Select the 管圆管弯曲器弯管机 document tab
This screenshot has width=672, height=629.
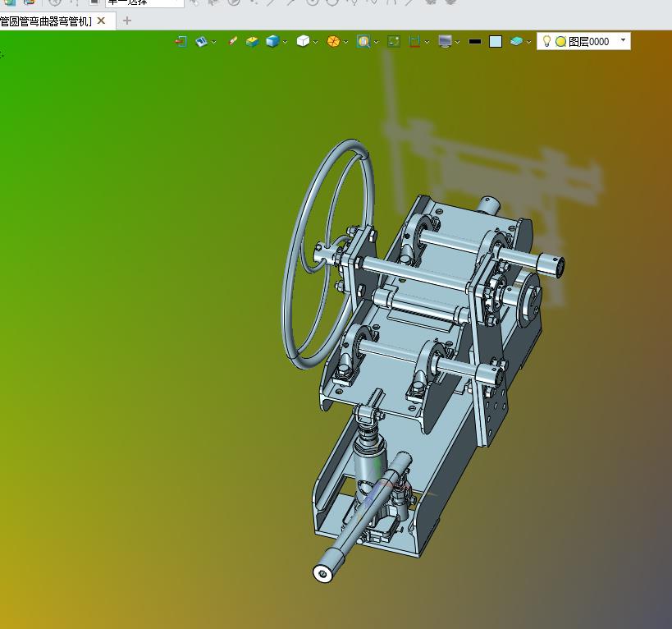[45, 21]
